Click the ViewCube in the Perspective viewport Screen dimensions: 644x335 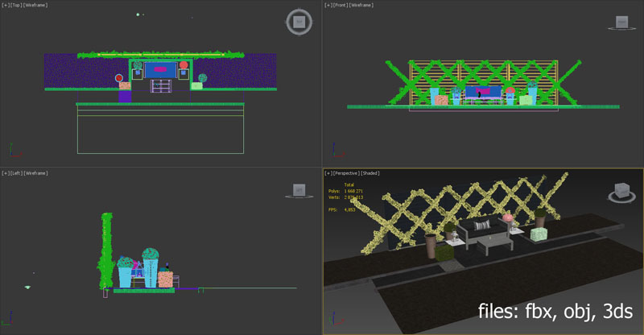click(x=621, y=193)
